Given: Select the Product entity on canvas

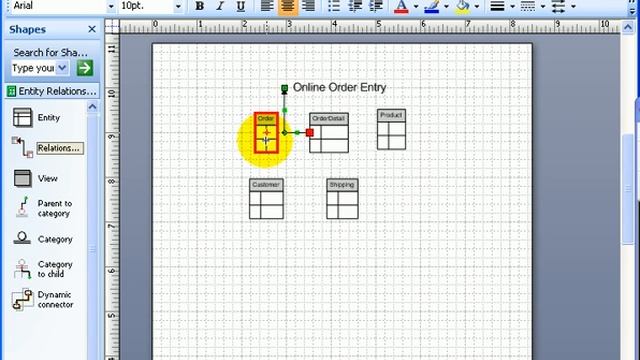Looking at the screenshot, I should (x=391, y=129).
